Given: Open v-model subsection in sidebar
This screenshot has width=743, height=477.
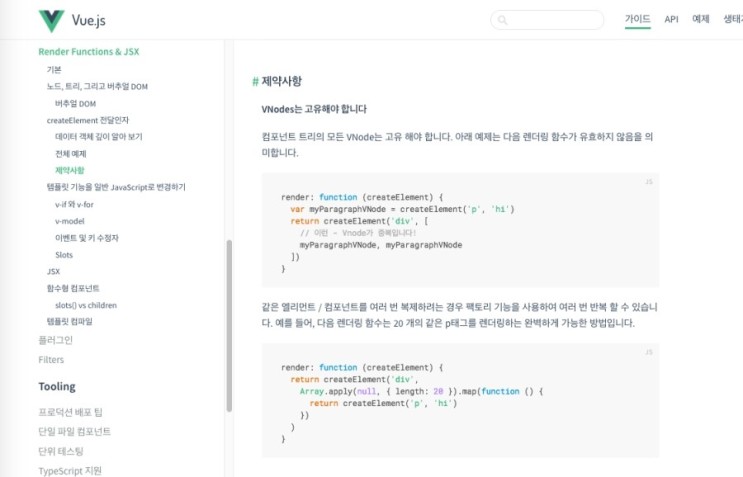Looking at the screenshot, I should pyautogui.click(x=70, y=221).
